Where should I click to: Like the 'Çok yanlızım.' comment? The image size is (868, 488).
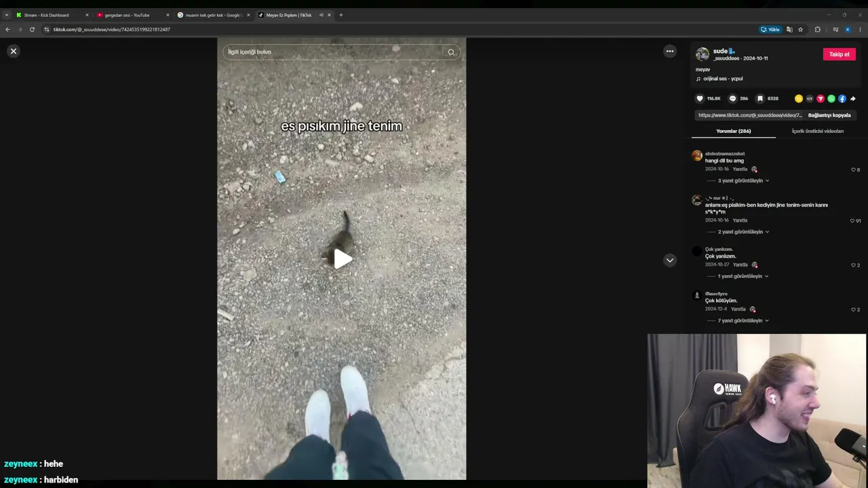(x=853, y=265)
